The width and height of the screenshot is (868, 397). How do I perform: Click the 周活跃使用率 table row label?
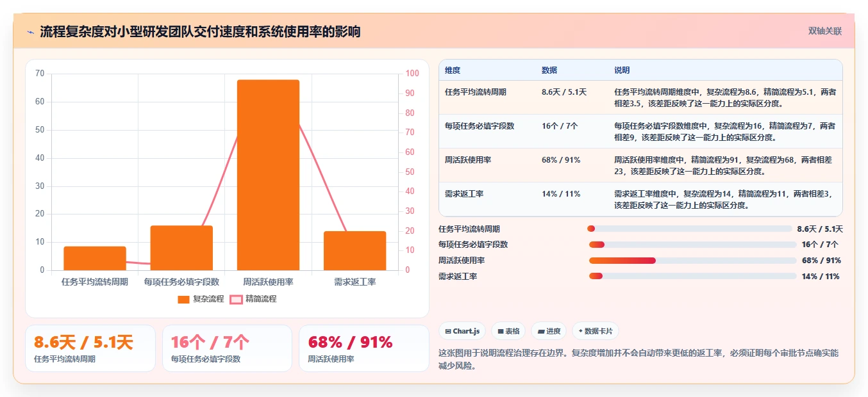click(x=468, y=160)
